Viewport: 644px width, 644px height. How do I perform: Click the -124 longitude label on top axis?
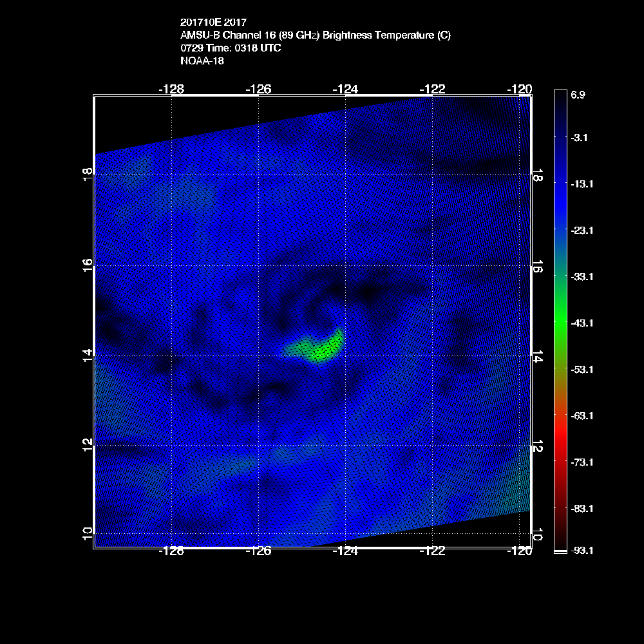click(345, 89)
